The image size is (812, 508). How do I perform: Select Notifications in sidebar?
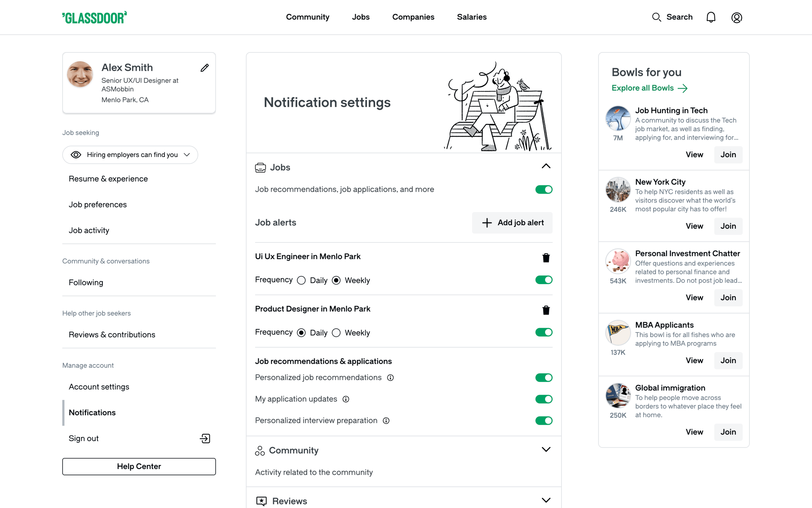[92, 413]
